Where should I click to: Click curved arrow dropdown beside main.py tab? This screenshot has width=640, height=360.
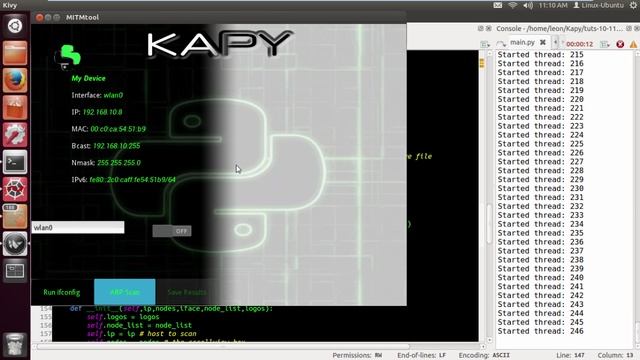501,43
